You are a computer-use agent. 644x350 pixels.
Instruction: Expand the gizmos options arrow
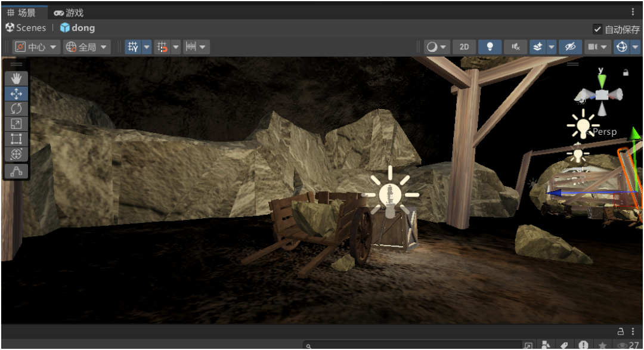pos(636,47)
